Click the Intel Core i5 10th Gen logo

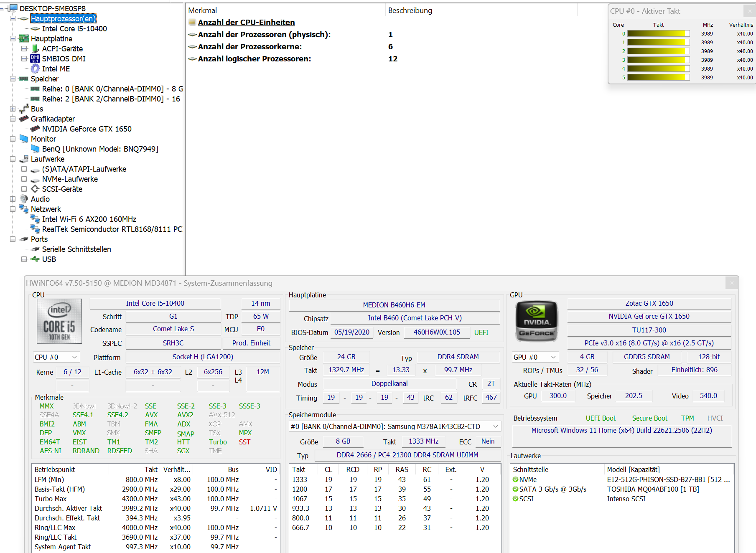(x=59, y=321)
